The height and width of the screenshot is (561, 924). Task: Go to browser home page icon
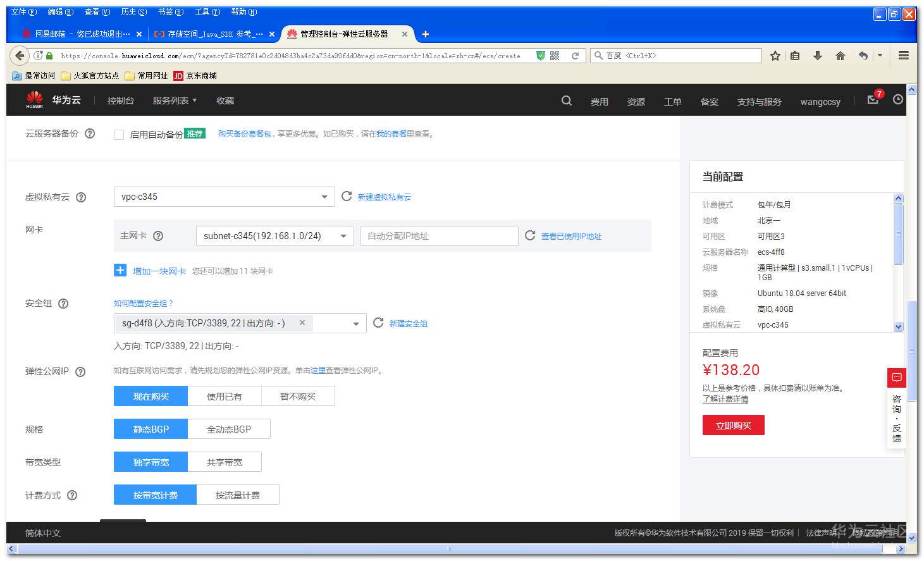click(x=841, y=56)
